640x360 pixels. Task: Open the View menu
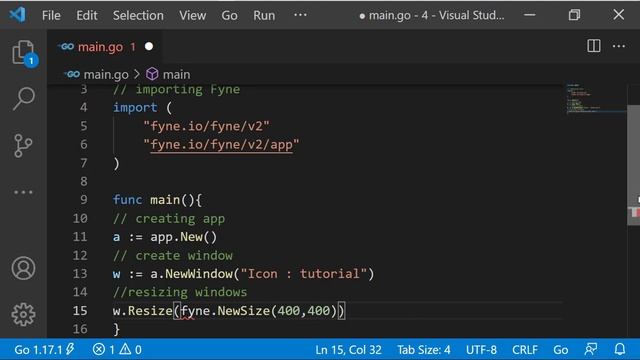click(x=192, y=16)
